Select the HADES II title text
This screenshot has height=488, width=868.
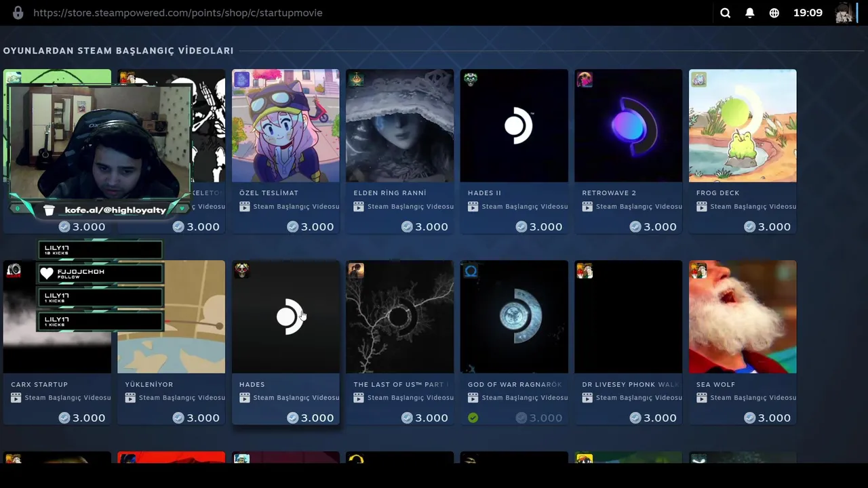[x=484, y=193]
